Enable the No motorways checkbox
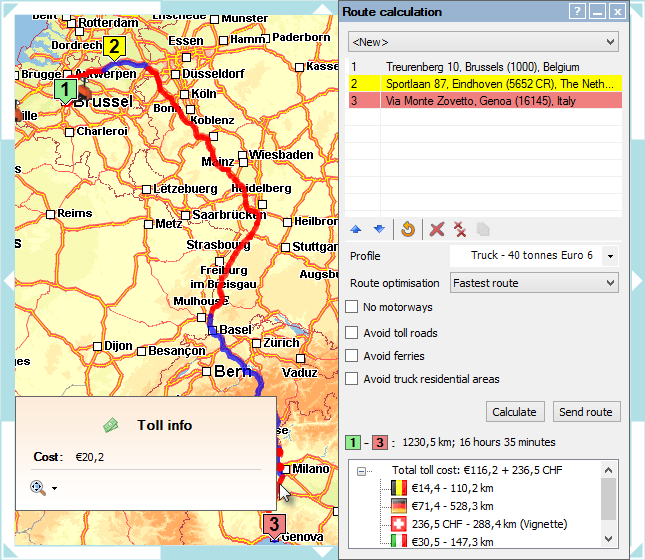This screenshot has width=645, height=560. [x=352, y=307]
